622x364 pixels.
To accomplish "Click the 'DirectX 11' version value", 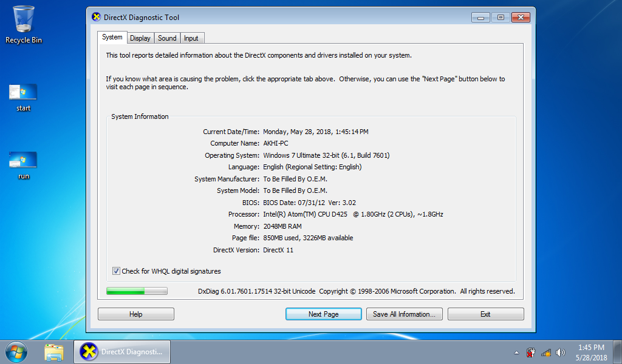I will coord(278,250).
